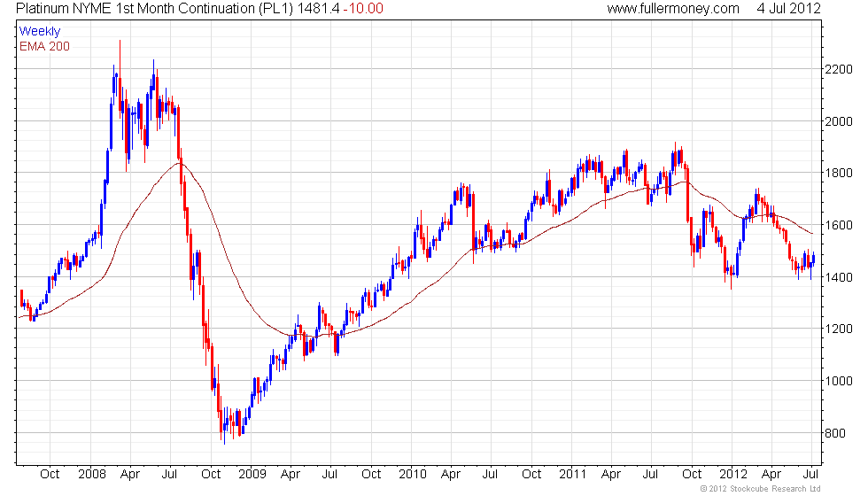Click the 1400 price axis label
The image size is (868, 496).
(838, 277)
